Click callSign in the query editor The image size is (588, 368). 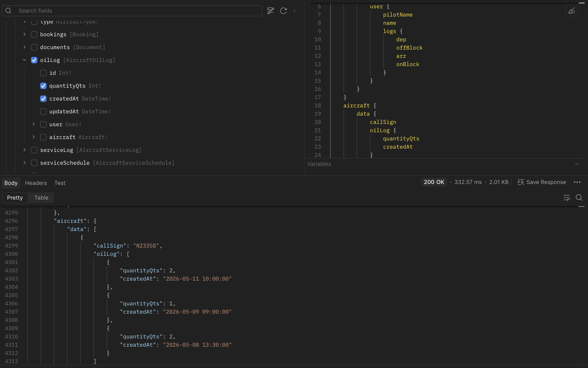click(383, 122)
